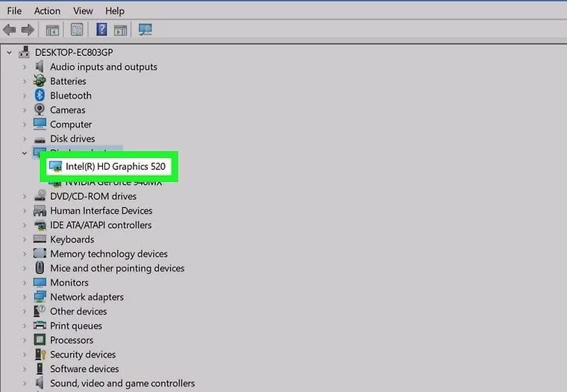Select the DVD/CD-ROM drives label
This screenshot has width=567, height=392.
click(x=93, y=196)
